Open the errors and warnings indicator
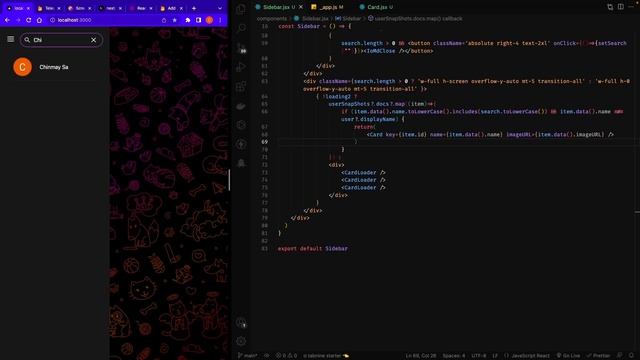Viewport: 640px width, 360px height. click(286, 356)
